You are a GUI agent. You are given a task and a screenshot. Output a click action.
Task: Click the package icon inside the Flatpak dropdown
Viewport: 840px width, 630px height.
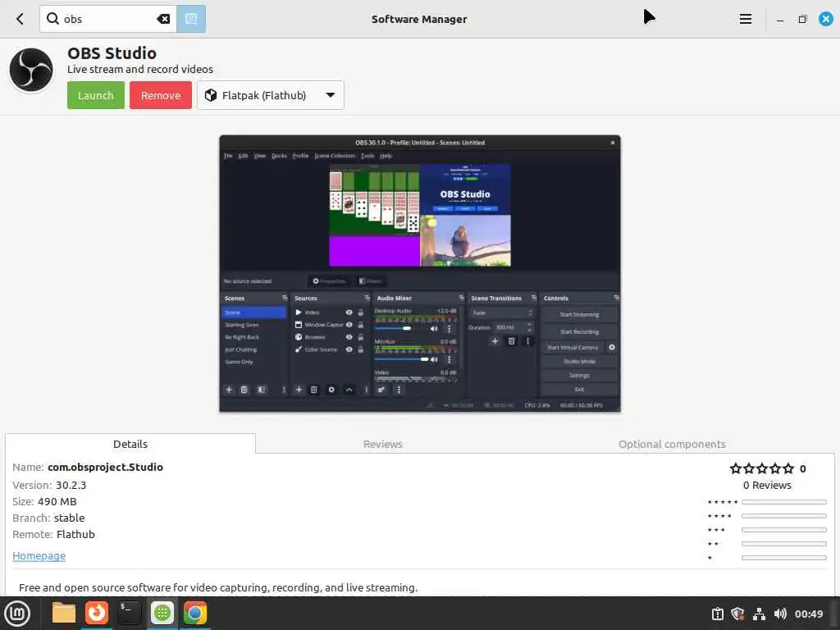click(x=211, y=95)
